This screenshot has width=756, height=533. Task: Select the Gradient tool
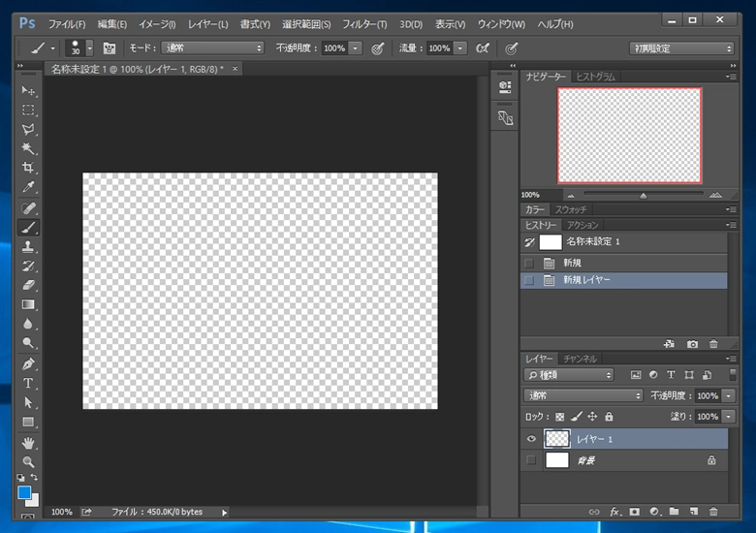pos(28,304)
